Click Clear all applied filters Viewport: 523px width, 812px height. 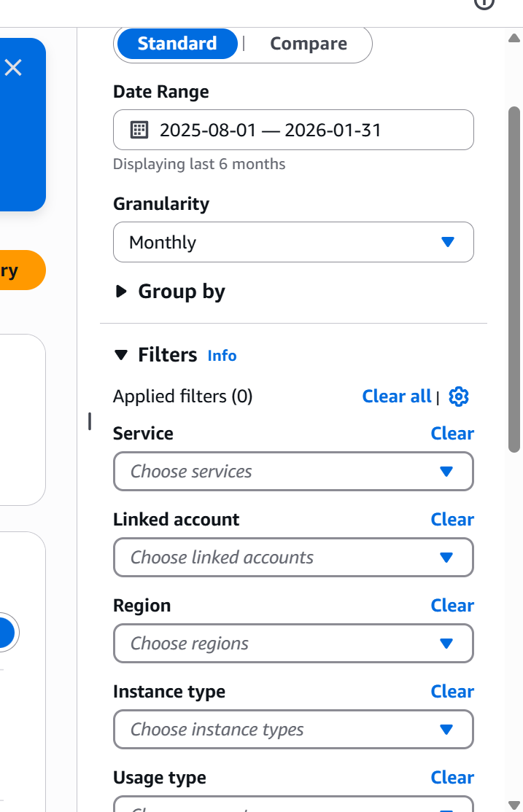[396, 396]
